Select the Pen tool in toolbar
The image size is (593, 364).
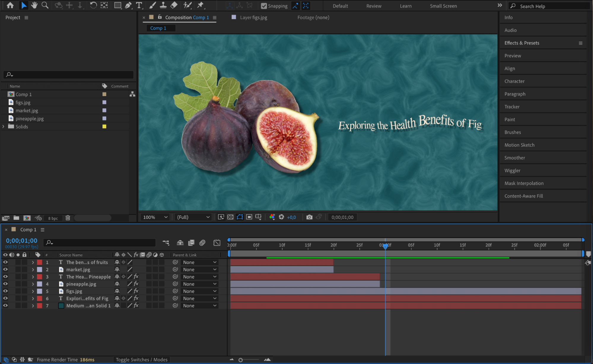[x=128, y=5]
